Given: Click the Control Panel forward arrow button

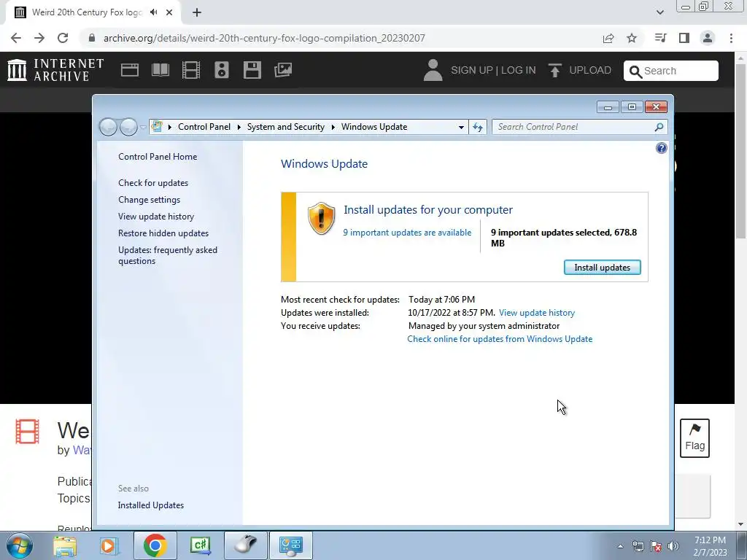Looking at the screenshot, I should click(x=128, y=127).
